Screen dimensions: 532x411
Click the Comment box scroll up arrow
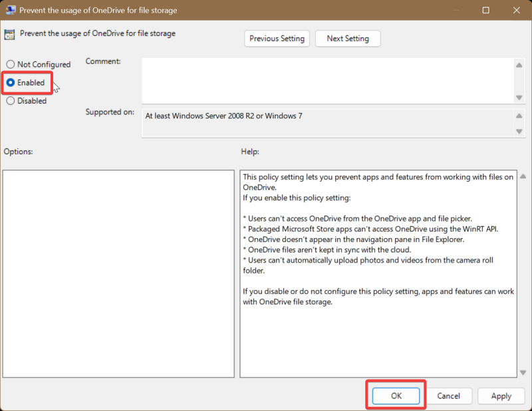coord(519,65)
